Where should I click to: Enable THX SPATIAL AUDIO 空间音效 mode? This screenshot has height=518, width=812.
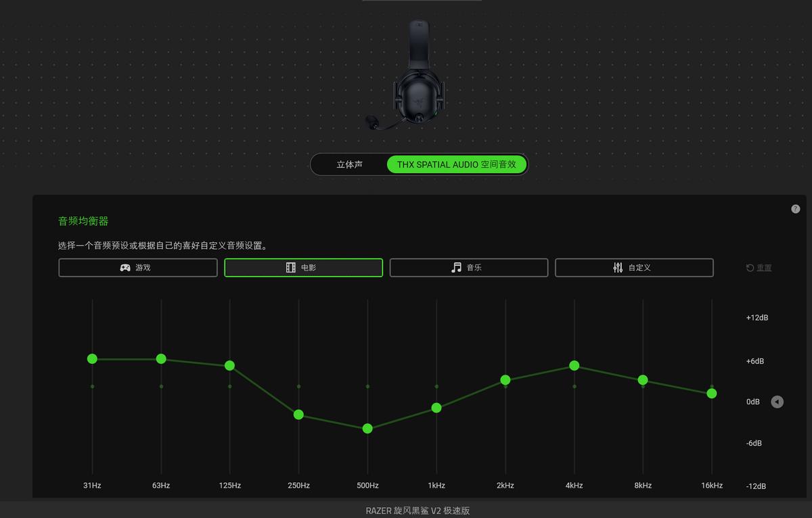[x=457, y=164]
